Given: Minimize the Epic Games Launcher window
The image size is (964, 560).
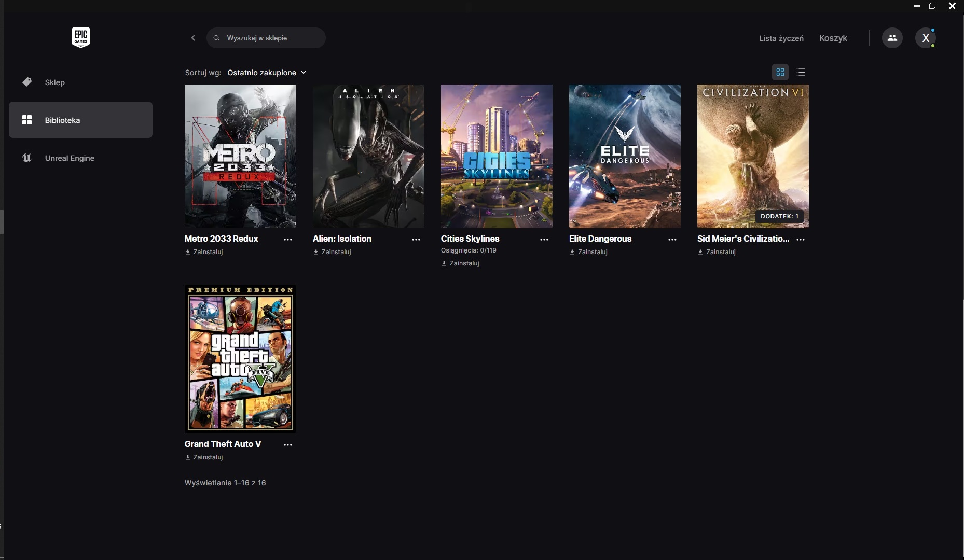Looking at the screenshot, I should pyautogui.click(x=917, y=6).
